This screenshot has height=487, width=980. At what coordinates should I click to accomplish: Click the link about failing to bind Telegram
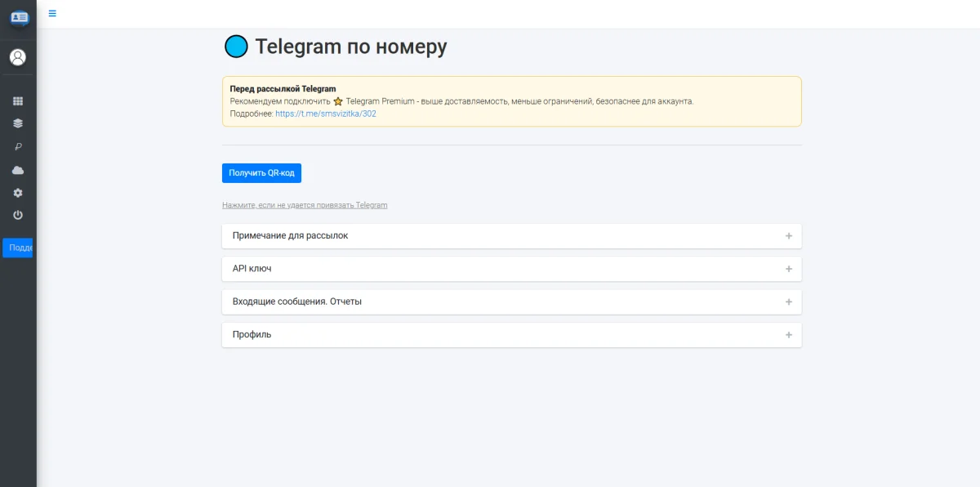coord(305,205)
